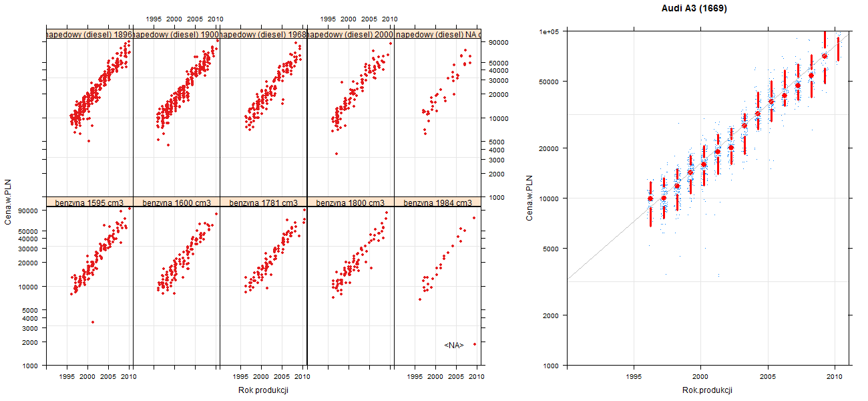Image resolution: width=868 pixels, height=401 pixels.
Task: Click the 2000 year tick under the Audi A3 plot
Action: pyautogui.click(x=700, y=377)
